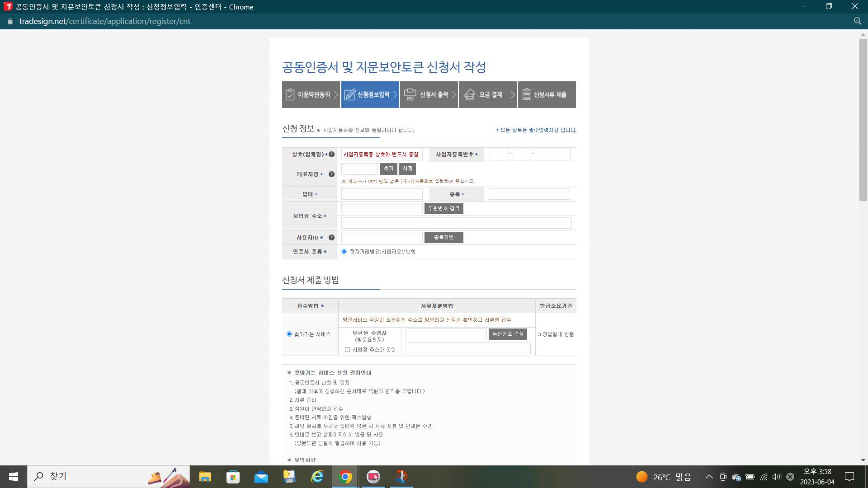The image size is (868, 488).
Task: Go to the 신청서 출력 step tab
Action: (x=429, y=94)
